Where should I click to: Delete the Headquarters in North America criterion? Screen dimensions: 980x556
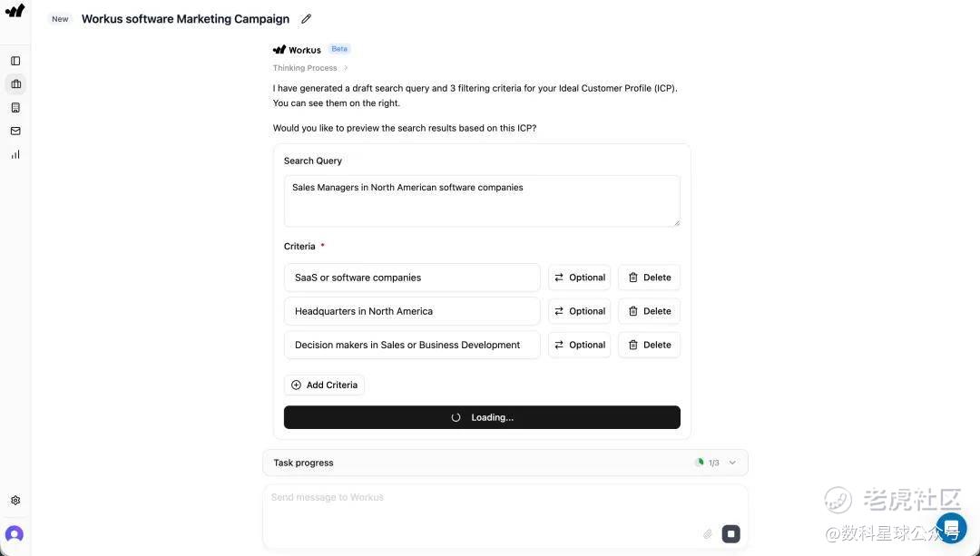(x=649, y=311)
